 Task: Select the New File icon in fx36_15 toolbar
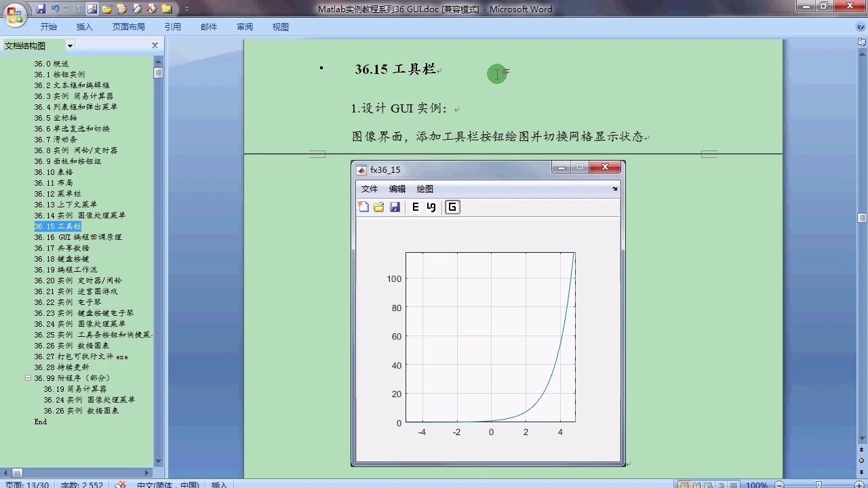363,207
